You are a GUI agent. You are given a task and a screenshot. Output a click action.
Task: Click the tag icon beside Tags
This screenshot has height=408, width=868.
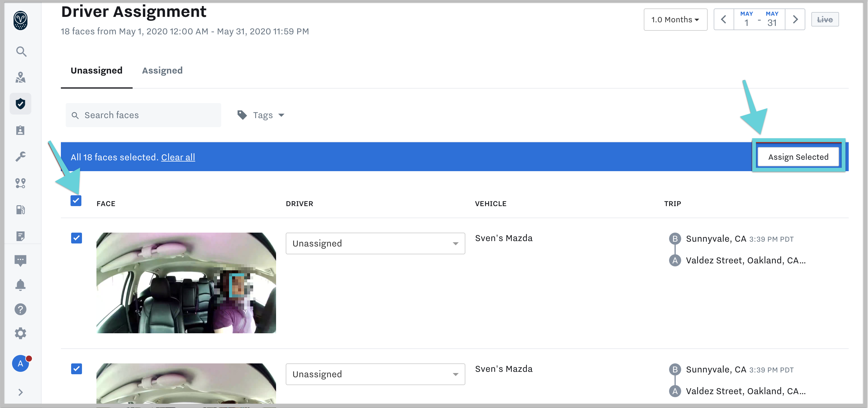(242, 115)
